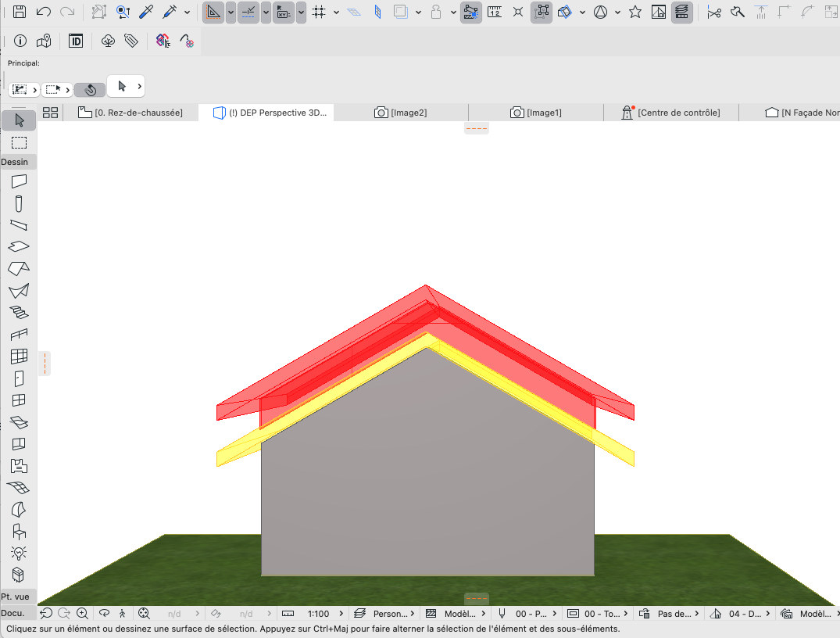The width and height of the screenshot is (840, 638).
Task: Select the Stair tool
Action: pyautogui.click(x=19, y=313)
